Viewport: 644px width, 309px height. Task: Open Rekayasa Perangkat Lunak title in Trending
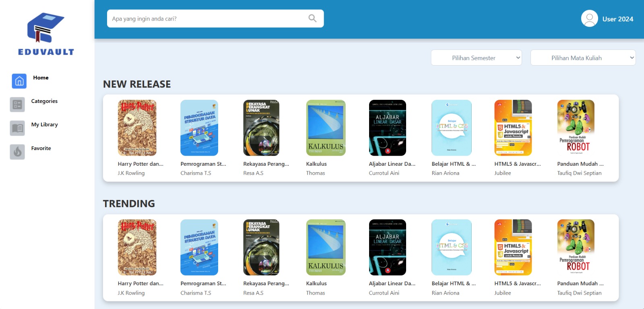pyautogui.click(x=266, y=283)
